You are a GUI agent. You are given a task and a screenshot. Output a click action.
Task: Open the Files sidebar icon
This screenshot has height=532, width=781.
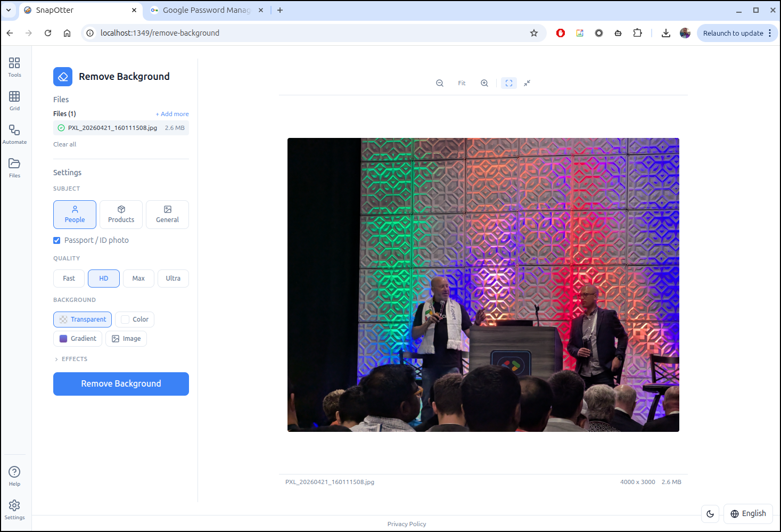point(14,168)
